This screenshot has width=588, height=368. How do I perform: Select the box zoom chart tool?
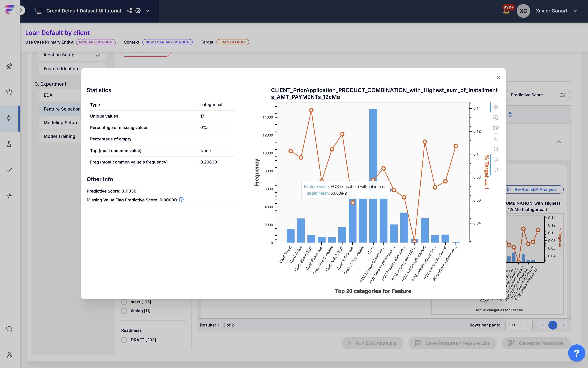point(496,118)
